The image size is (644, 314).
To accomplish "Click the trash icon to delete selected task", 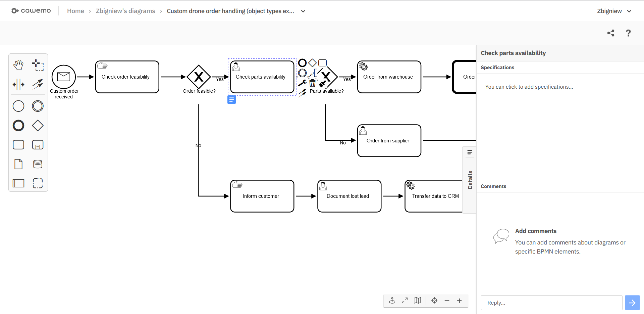I will click(x=312, y=83).
